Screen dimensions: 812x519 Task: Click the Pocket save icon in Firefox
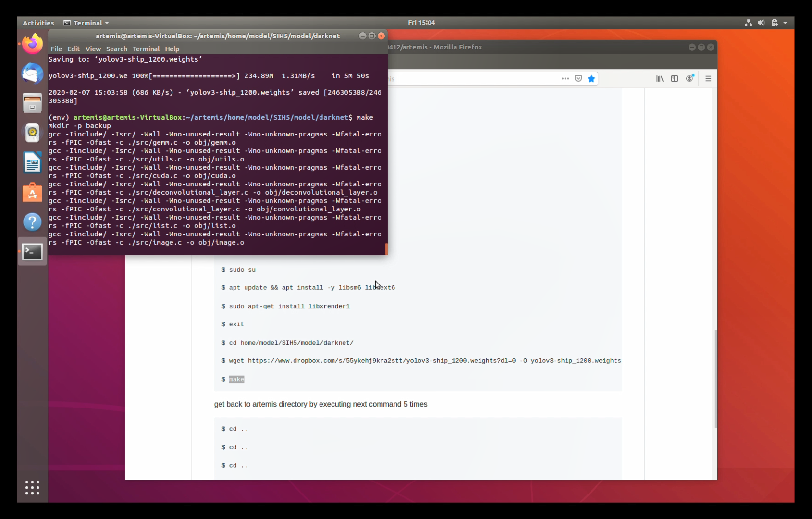(578, 79)
